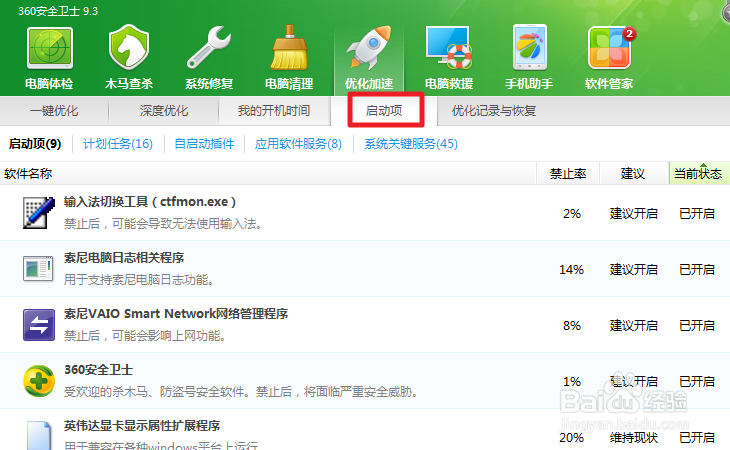The width and height of the screenshot is (730, 450).
Task: Select the 启动项 tab
Action: [x=384, y=111]
